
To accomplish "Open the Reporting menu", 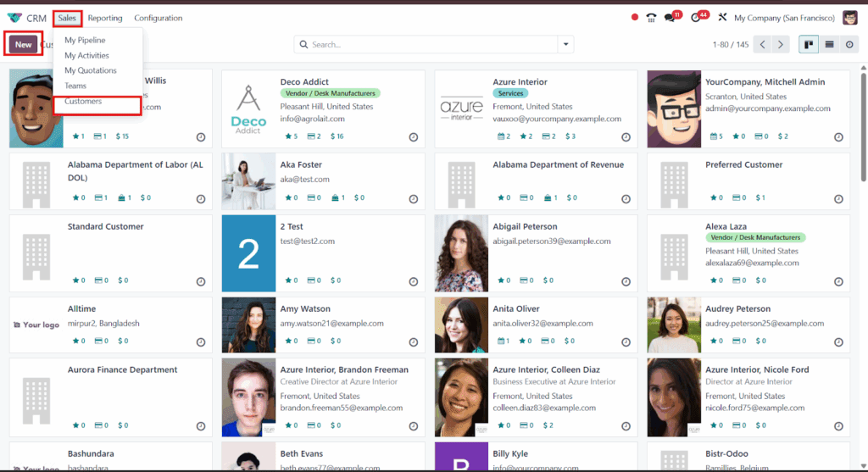I will (x=104, y=18).
